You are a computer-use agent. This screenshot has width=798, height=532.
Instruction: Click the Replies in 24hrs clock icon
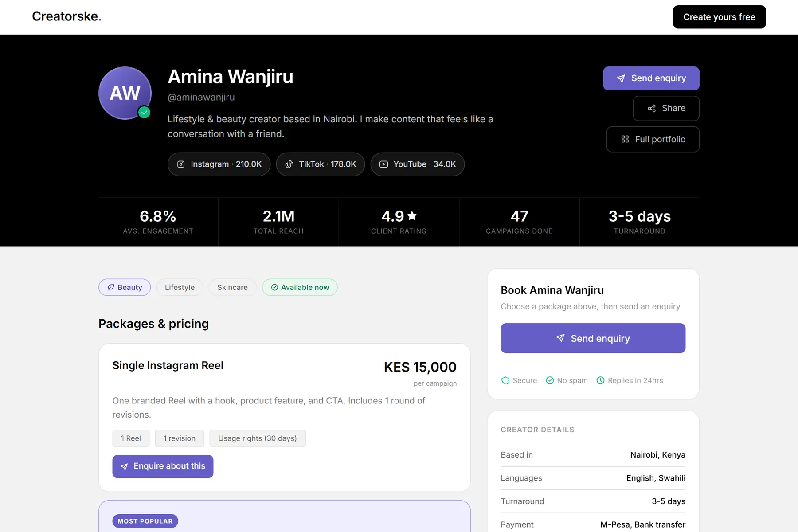click(x=600, y=380)
